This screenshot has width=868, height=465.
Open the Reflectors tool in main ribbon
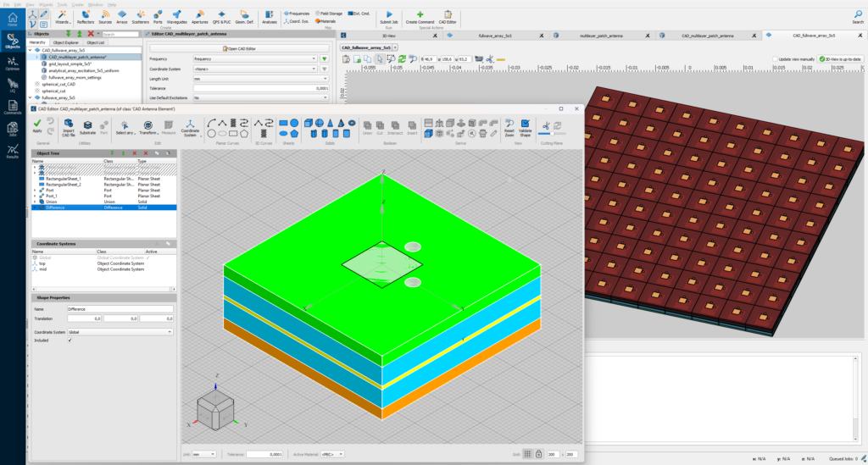point(86,17)
